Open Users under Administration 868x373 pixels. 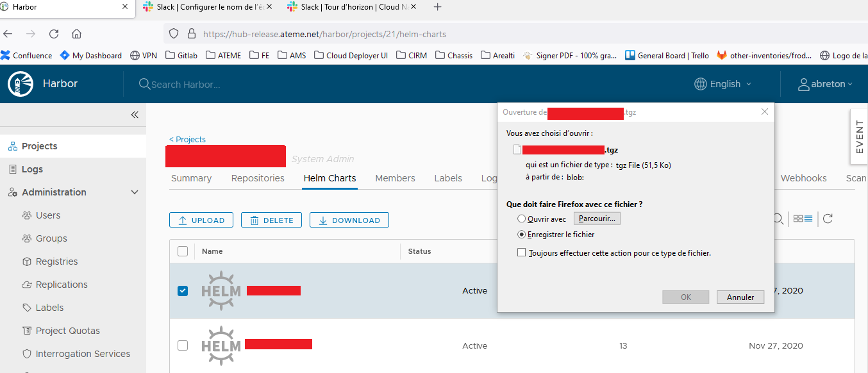point(48,215)
